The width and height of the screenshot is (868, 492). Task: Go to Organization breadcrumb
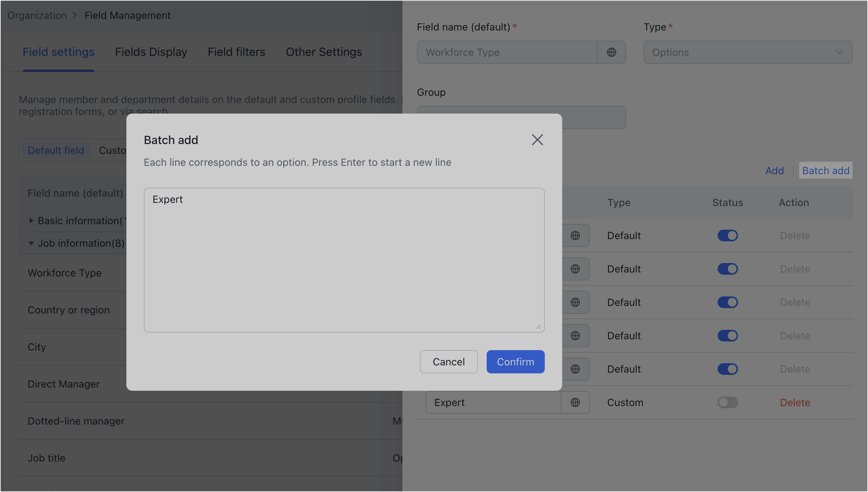(37, 15)
